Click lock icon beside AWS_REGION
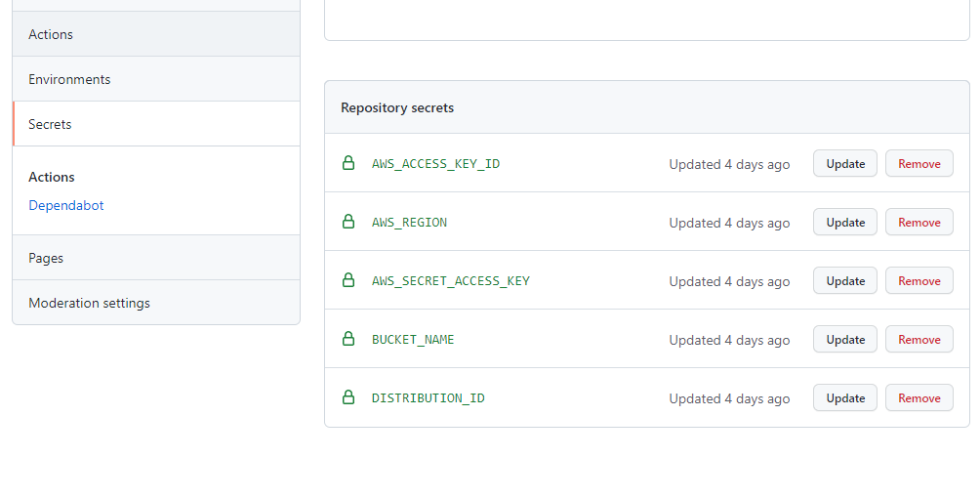Image resolution: width=980 pixels, height=499 pixels. point(348,222)
